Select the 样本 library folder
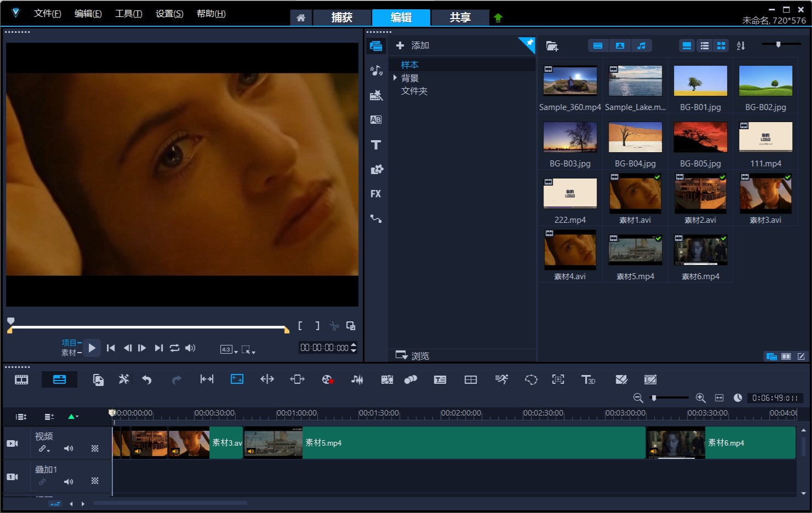Viewport: 812px width, 513px height. [410, 65]
